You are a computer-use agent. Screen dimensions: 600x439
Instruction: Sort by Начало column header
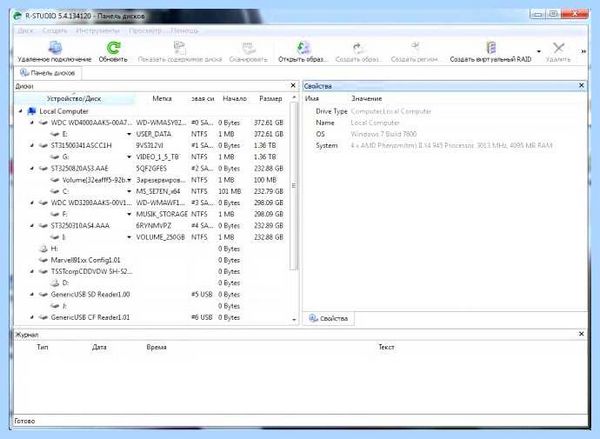[235, 99]
